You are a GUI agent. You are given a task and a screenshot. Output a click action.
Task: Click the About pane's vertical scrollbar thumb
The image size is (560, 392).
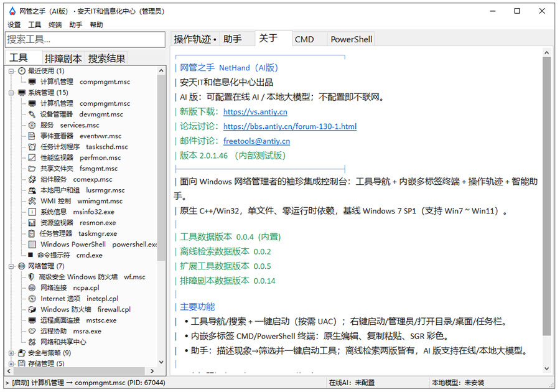tap(546, 196)
